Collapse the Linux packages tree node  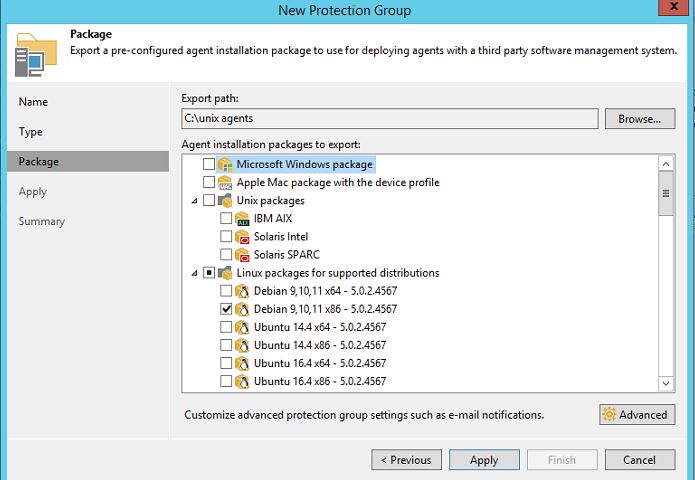pos(193,273)
